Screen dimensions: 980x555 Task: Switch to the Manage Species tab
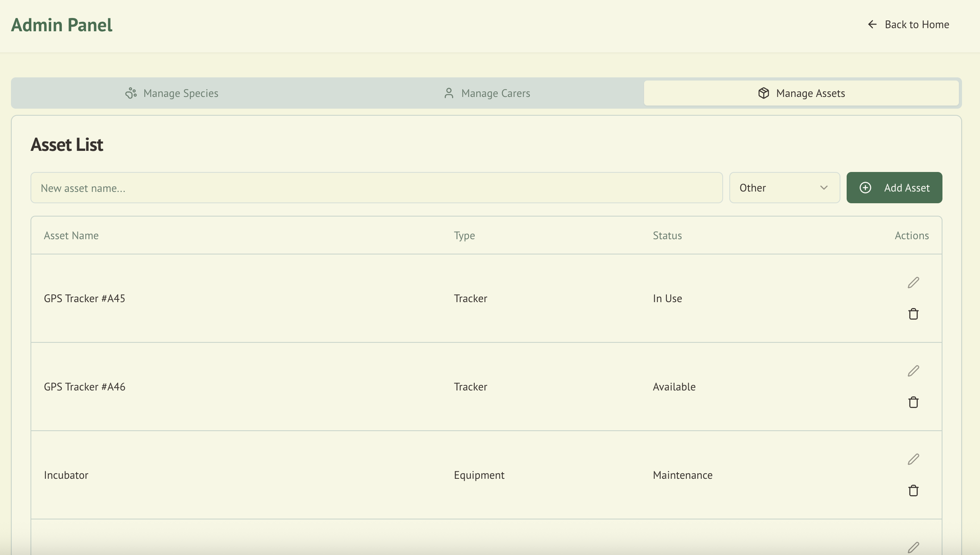point(172,93)
